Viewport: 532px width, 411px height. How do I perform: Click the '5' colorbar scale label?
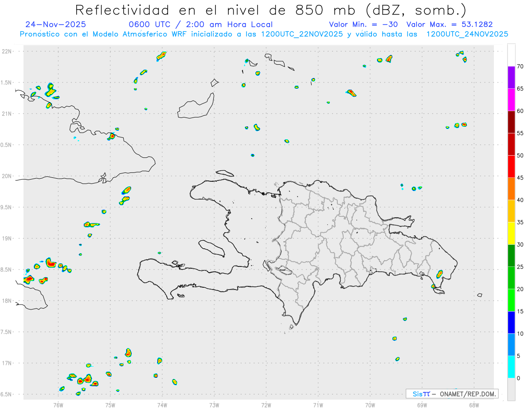pyautogui.click(x=518, y=356)
